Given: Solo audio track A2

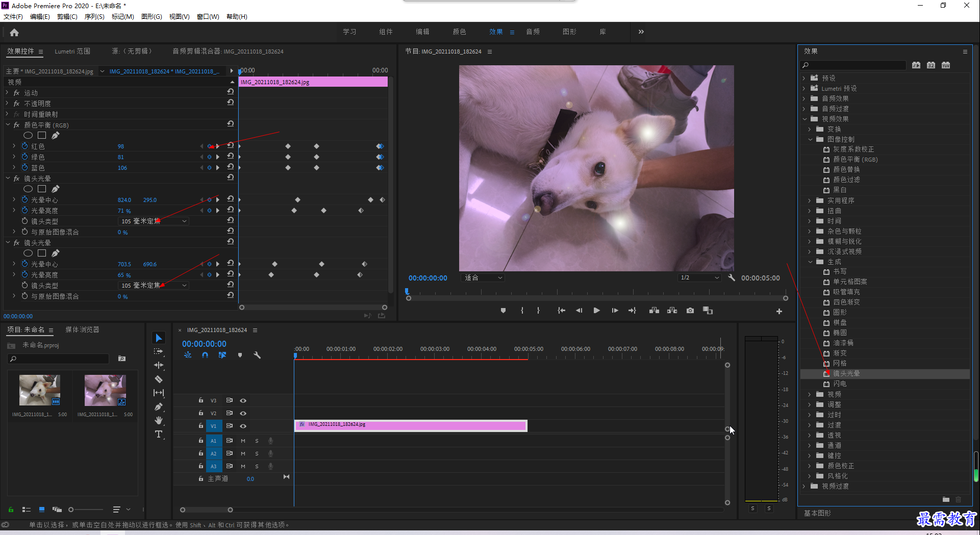Looking at the screenshot, I should coord(257,453).
